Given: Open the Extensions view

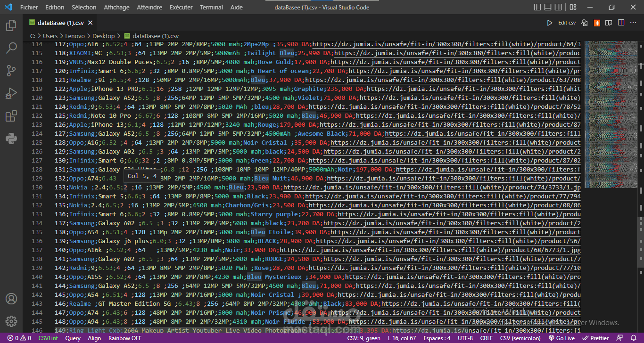Looking at the screenshot, I should [x=11, y=116].
